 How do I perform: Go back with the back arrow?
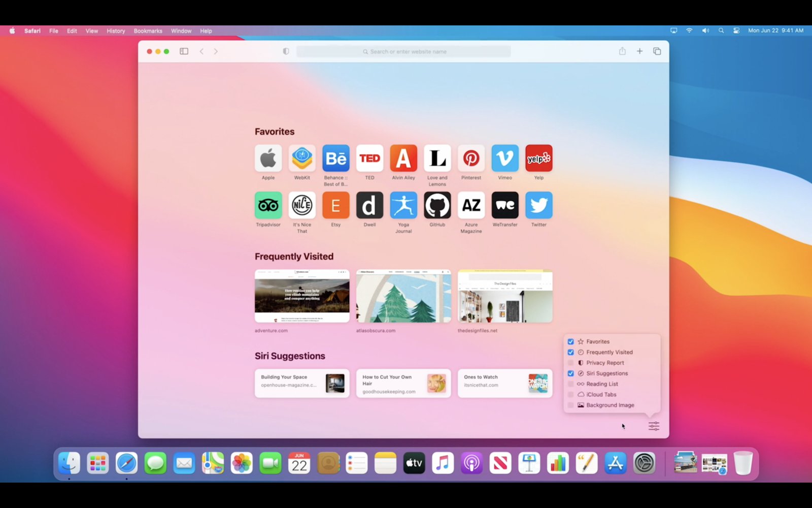[201, 51]
